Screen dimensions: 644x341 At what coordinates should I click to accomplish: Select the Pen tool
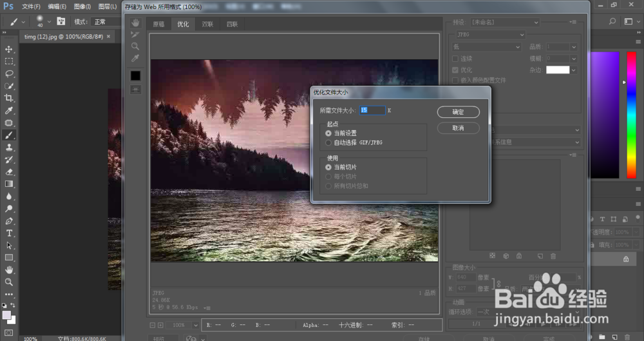pos(8,221)
